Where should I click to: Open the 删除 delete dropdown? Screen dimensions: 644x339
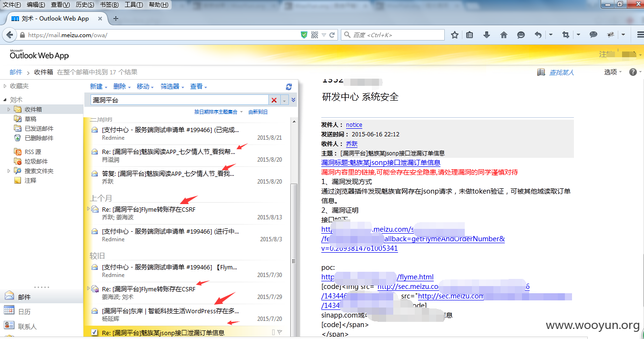pyautogui.click(x=122, y=86)
